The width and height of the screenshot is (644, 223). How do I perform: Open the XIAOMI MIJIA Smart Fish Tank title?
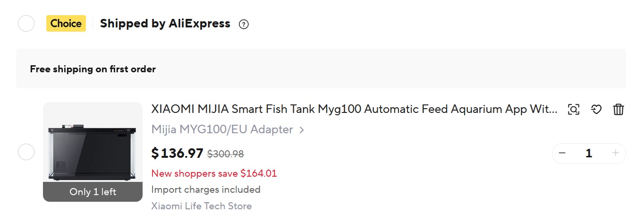tap(354, 110)
